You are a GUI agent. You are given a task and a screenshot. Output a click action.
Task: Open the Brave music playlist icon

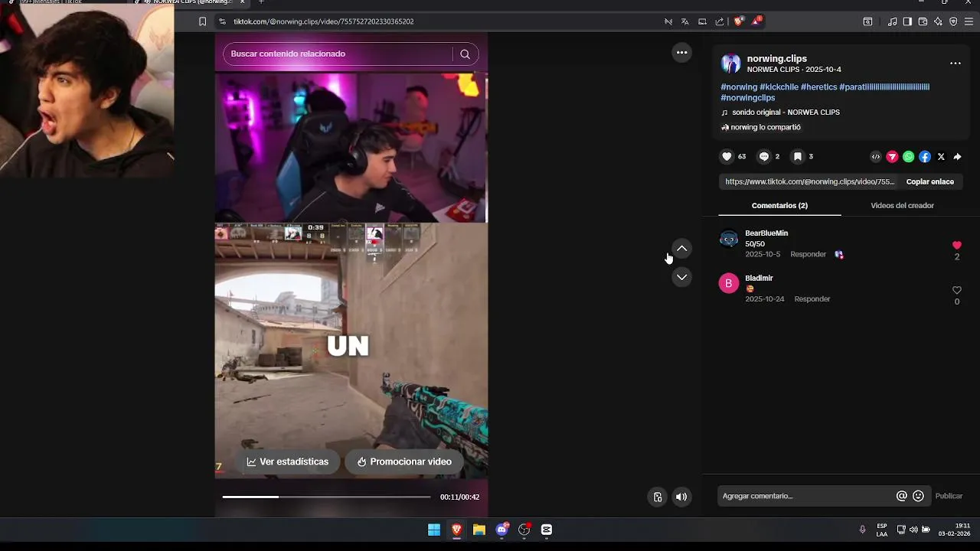892,21
